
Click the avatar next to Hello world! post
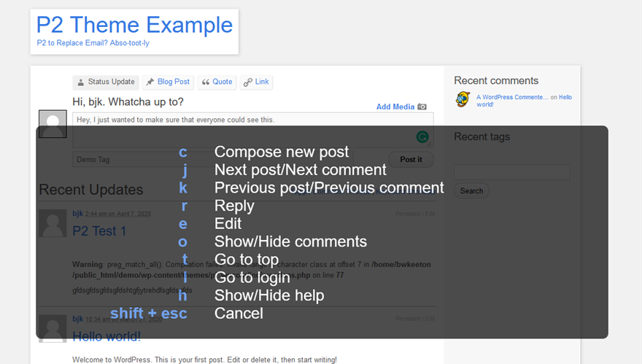tap(53, 328)
